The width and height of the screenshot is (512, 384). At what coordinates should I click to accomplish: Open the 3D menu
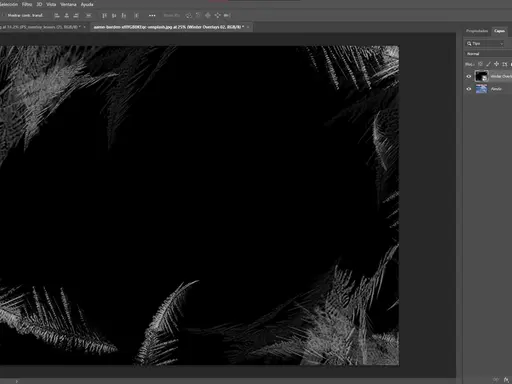click(x=39, y=4)
